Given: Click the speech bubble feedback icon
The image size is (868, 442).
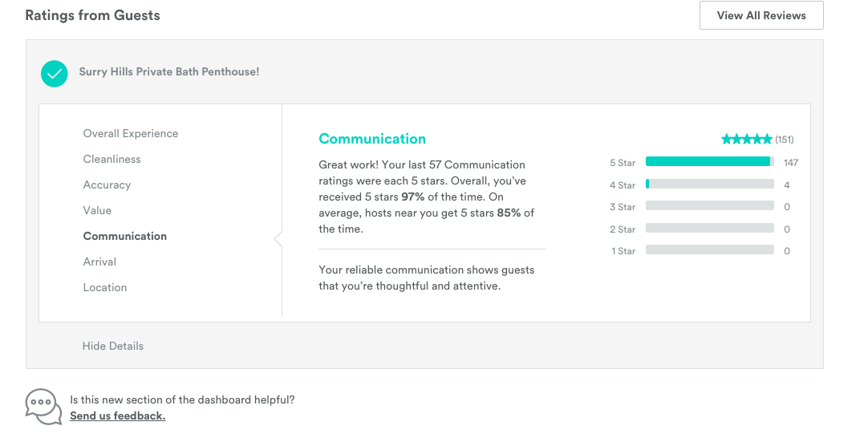Looking at the screenshot, I should pos(43,408).
